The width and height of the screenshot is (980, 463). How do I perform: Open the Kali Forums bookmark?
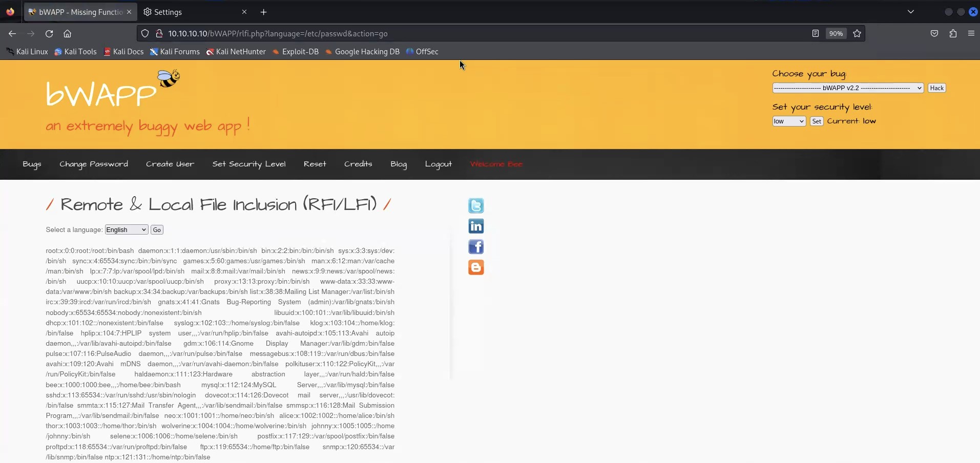point(175,52)
